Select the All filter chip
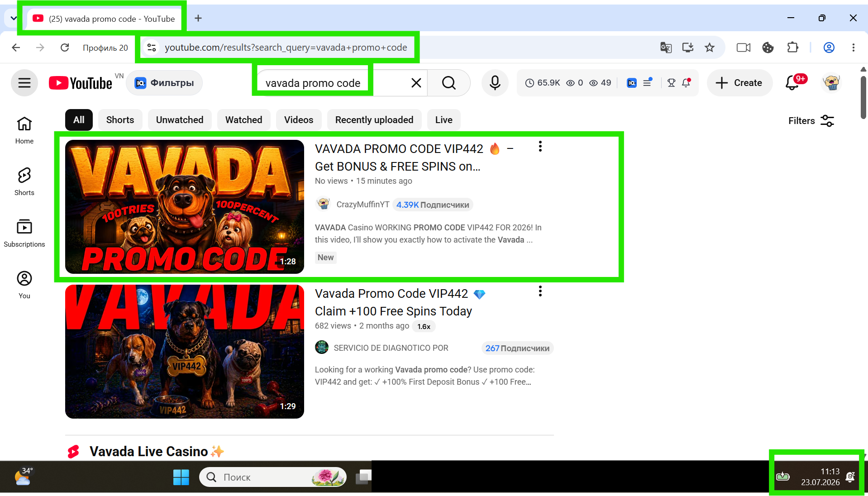 (79, 120)
